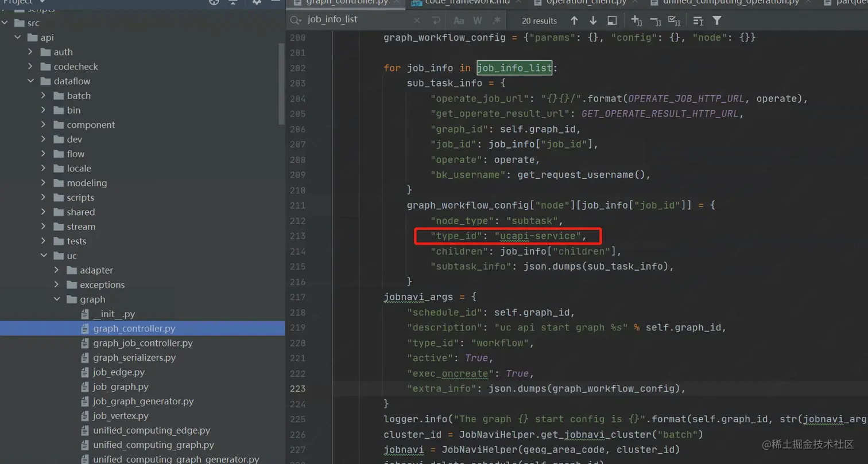Select the dev folder
This screenshot has width=868, height=464.
coord(74,139)
